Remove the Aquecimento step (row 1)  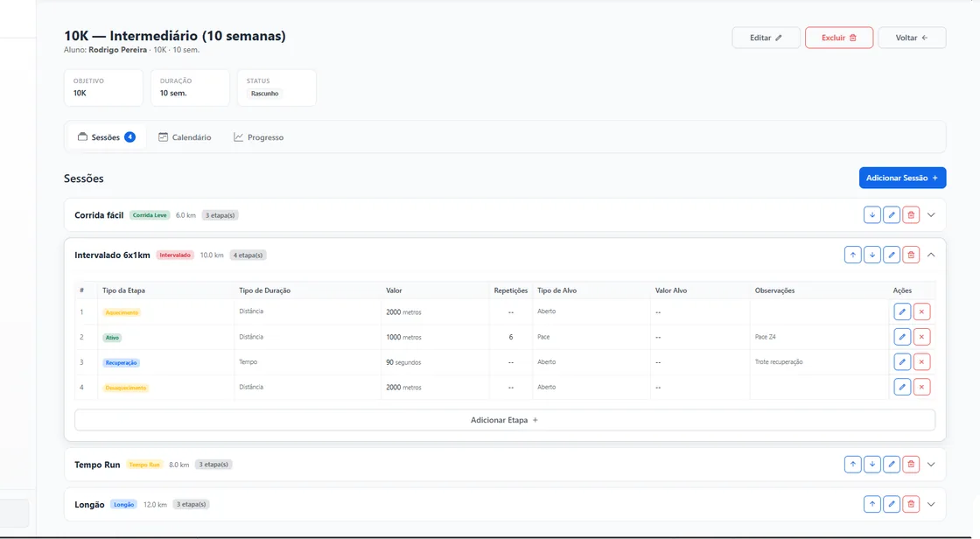pos(921,312)
